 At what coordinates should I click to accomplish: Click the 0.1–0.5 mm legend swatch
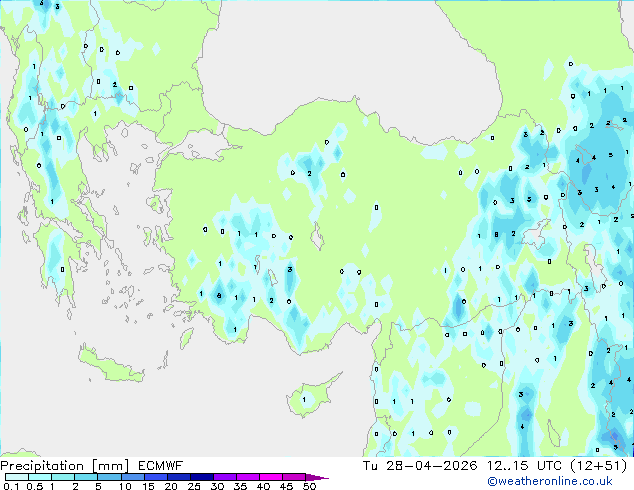17,477
